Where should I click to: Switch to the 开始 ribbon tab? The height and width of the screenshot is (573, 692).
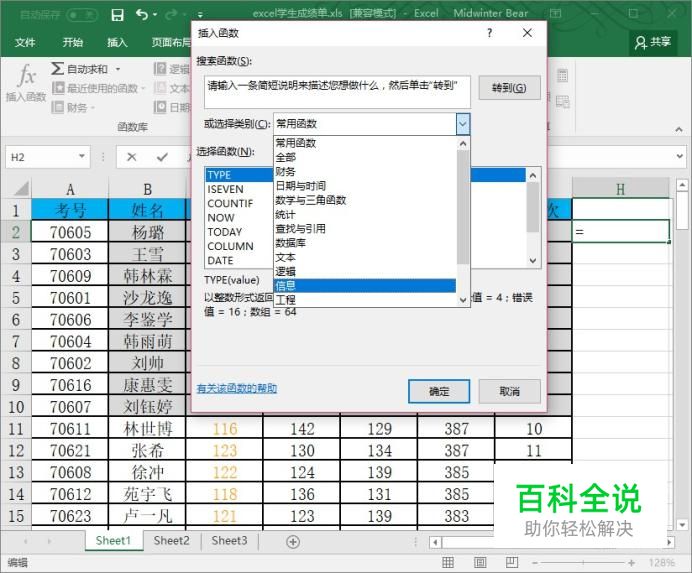pyautogui.click(x=73, y=42)
